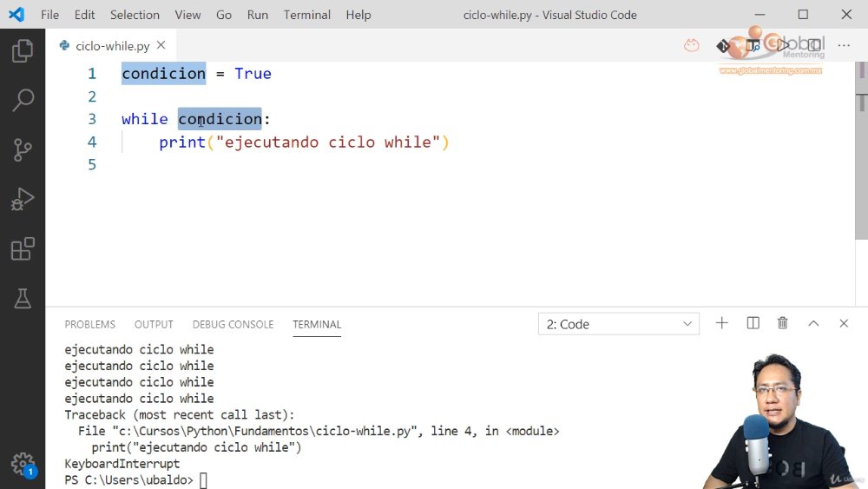The width and height of the screenshot is (868, 489).
Task: Kill the terminal with trash icon
Action: (x=783, y=323)
